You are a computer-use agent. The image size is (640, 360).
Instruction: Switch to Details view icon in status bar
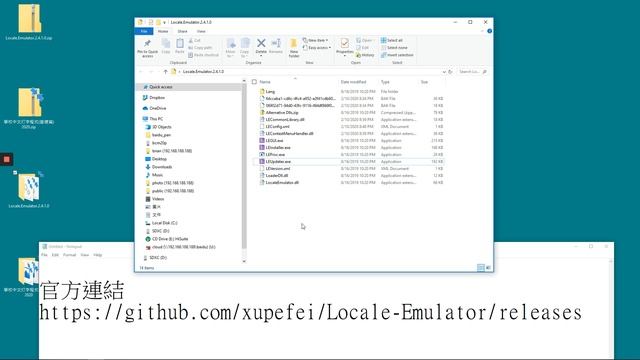pyautogui.click(x=480, y=268)
